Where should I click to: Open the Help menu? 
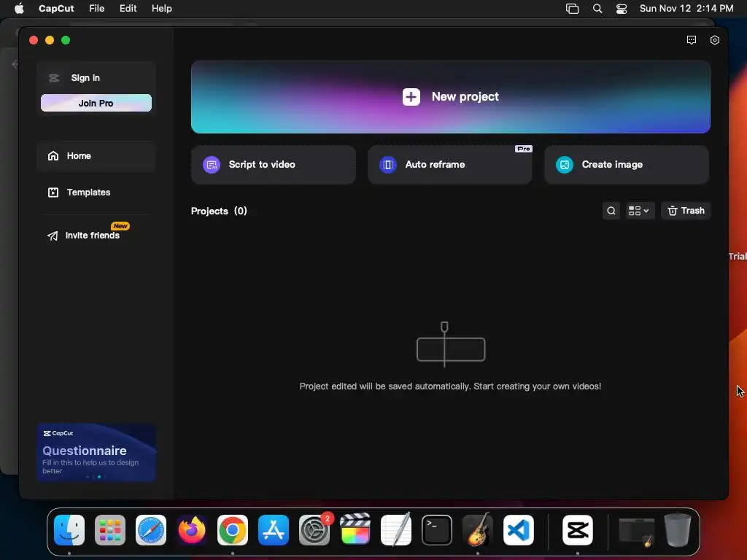tap(161, 9)
